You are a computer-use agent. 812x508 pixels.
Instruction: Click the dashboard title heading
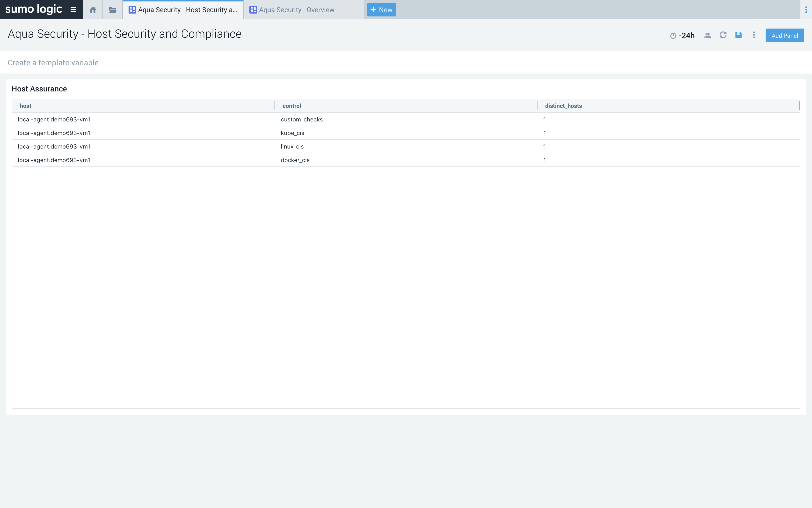(124, 34)
